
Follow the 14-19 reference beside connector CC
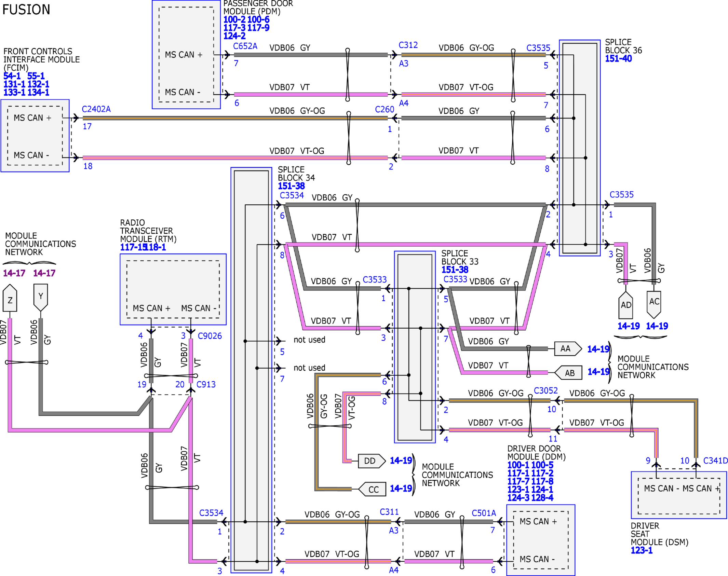(x=401, y=489)
